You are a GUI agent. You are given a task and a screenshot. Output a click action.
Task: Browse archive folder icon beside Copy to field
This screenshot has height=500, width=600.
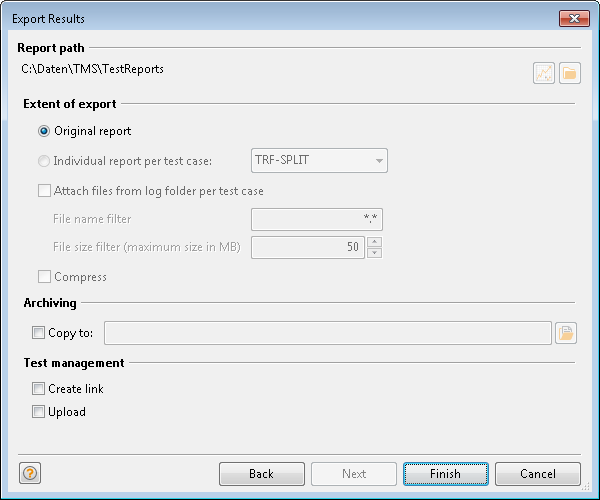(x=566, y=333)
